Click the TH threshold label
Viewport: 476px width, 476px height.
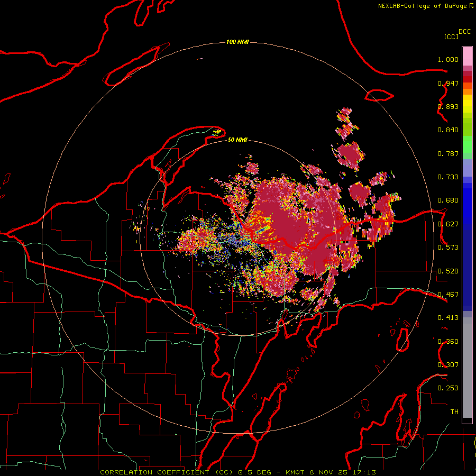(454, 412)
